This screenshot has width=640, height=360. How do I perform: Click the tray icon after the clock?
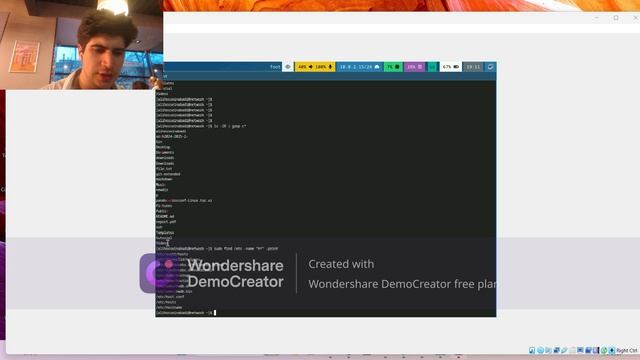coord(490,67)
